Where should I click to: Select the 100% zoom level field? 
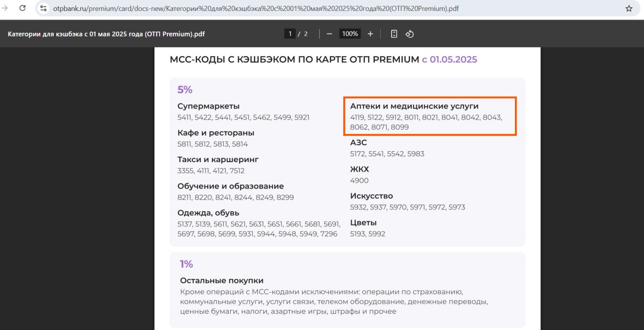(350, 34)
